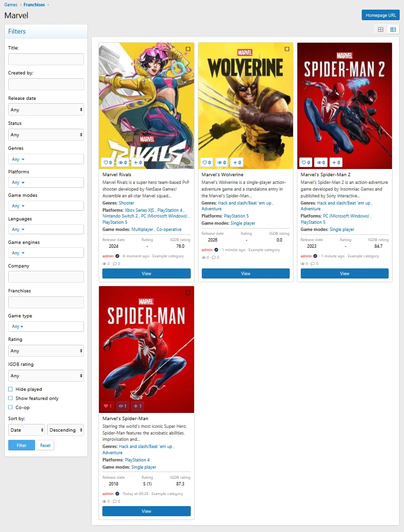Switch to grid view layout icon
This screenshot has width=404, height=532.
[x=380, y=29]
